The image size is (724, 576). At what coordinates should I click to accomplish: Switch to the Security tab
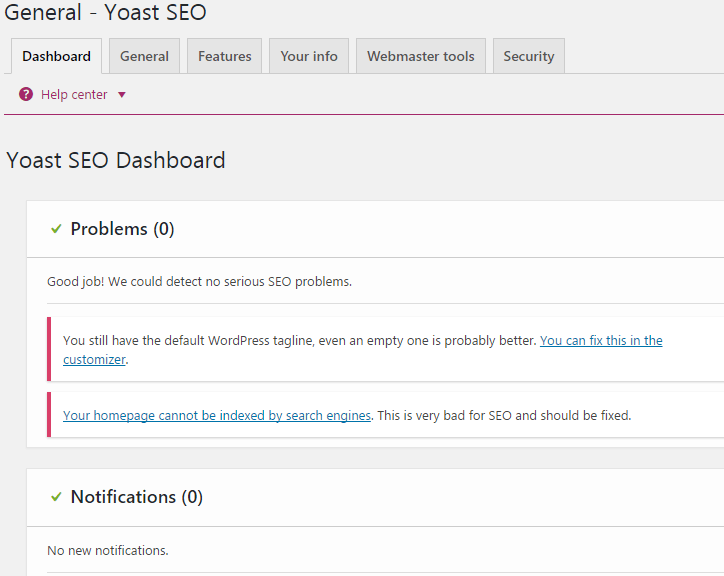tap(528, 56)
